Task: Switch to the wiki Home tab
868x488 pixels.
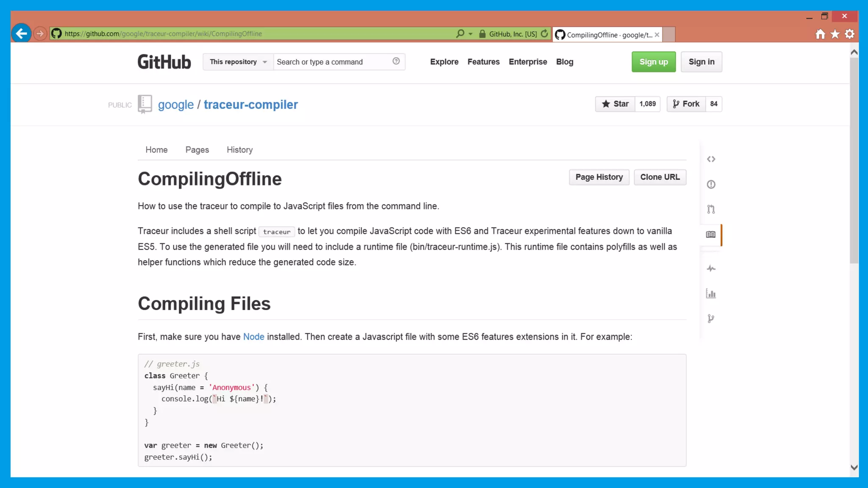Action: pyautogui.click(x=156, y=150)
